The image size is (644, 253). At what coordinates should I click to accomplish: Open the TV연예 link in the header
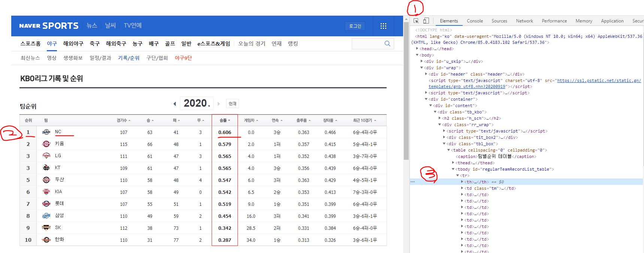tap(133, 25)
